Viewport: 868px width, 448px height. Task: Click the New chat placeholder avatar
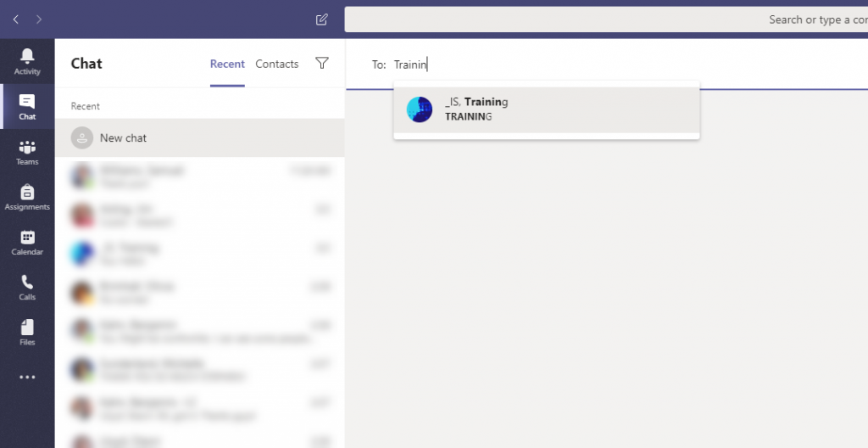click(82, 137)
